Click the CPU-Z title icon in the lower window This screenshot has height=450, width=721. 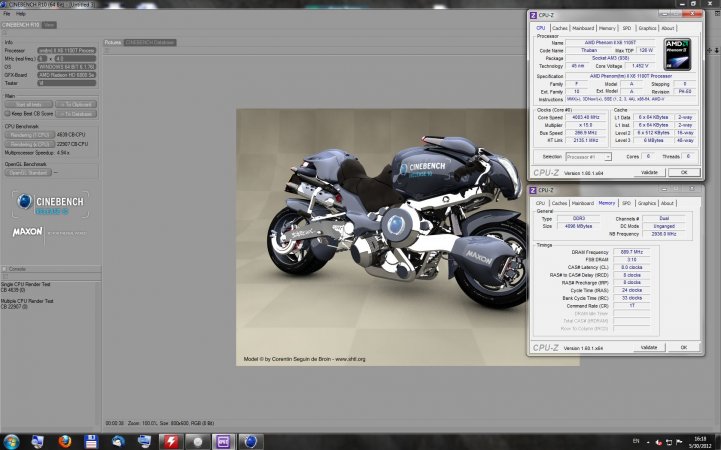(533, 190)
